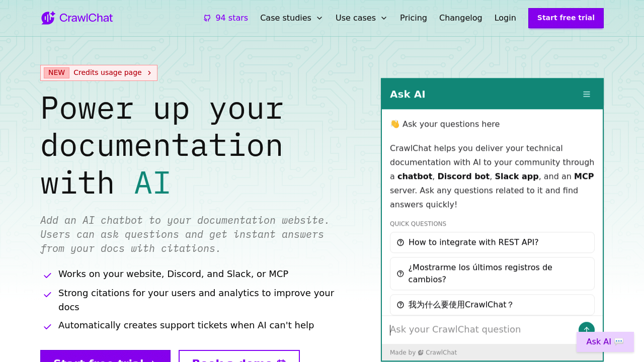Select the 'How to integrate with REST API?' question
Screen dimensions: 644x362
[492, 242]
